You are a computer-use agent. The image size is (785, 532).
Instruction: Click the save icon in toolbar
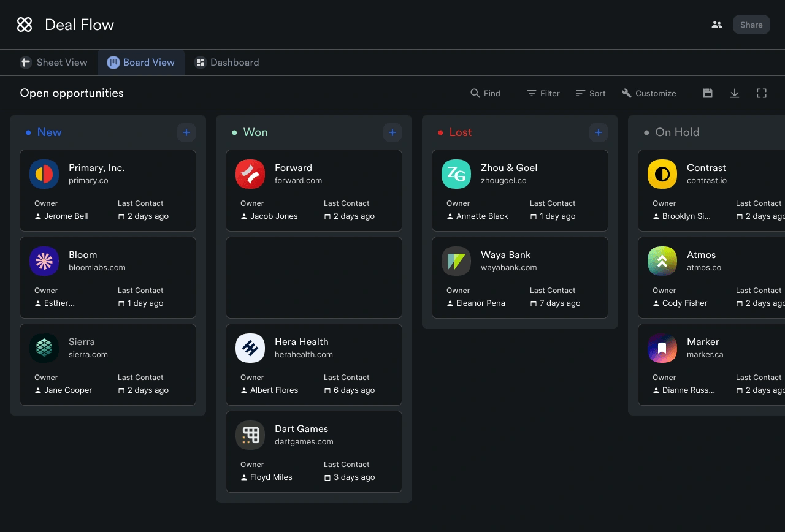(708, 93)
